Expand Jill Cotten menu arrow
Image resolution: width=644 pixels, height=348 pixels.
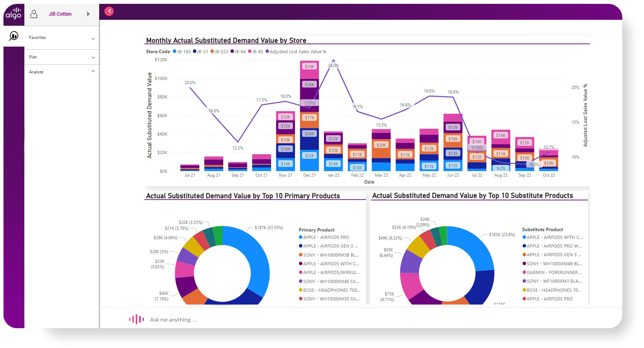pos(88,14)
